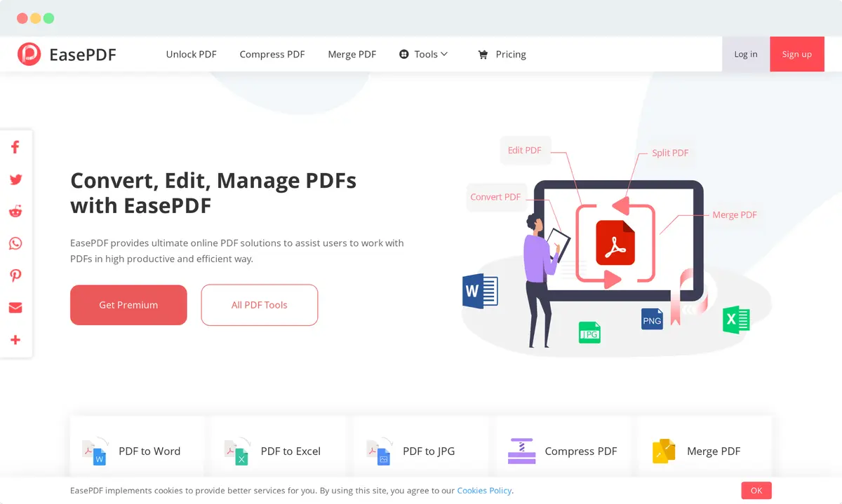
Task: Click the red PDF icon on monitor
Action: (615, 243)
